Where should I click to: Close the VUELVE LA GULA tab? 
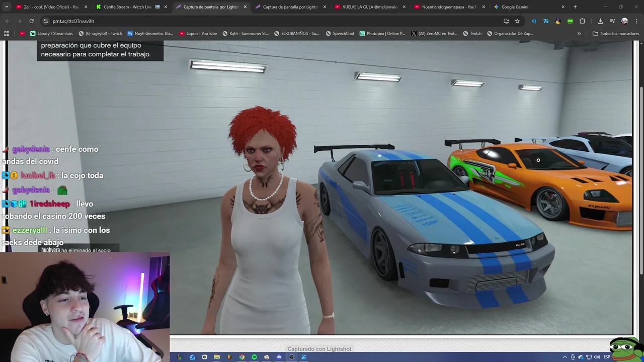coord(404,7)
